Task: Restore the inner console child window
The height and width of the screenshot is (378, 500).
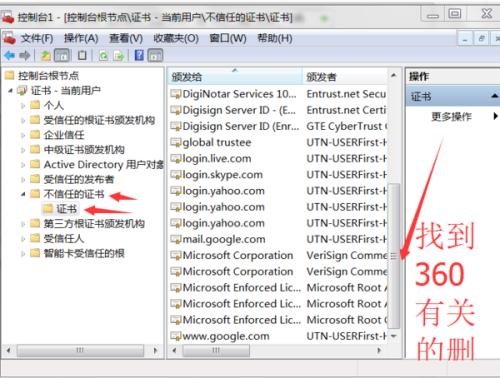Action: pos(481,39)
